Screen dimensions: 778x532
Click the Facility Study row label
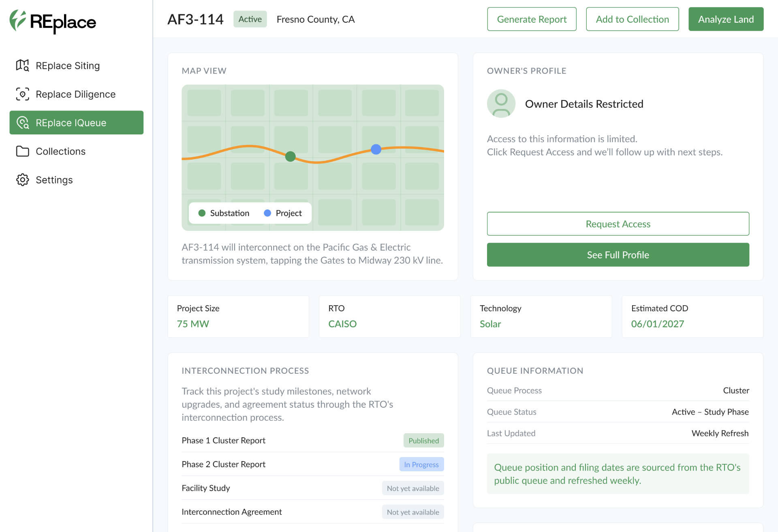206,488
